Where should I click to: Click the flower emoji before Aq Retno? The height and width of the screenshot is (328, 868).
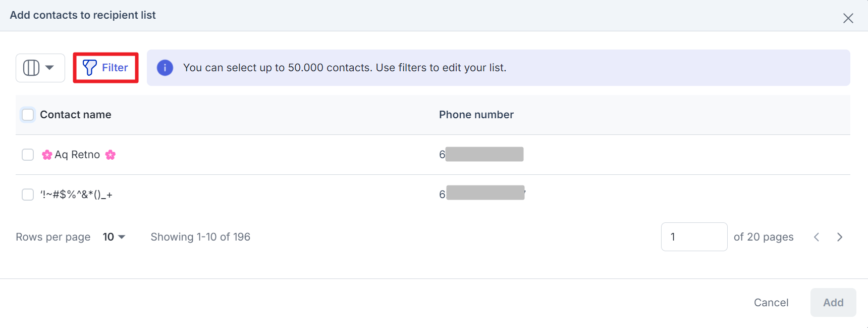coord(47,155)
